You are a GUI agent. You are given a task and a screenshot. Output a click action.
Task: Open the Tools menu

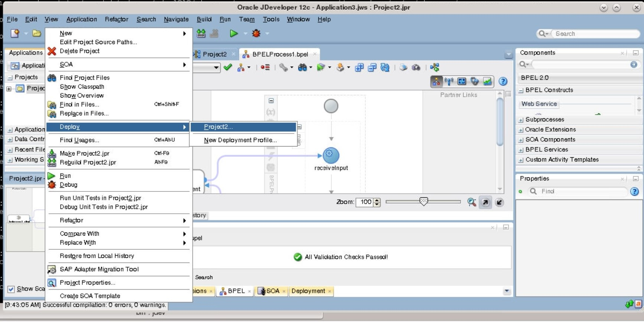point(271,19)
